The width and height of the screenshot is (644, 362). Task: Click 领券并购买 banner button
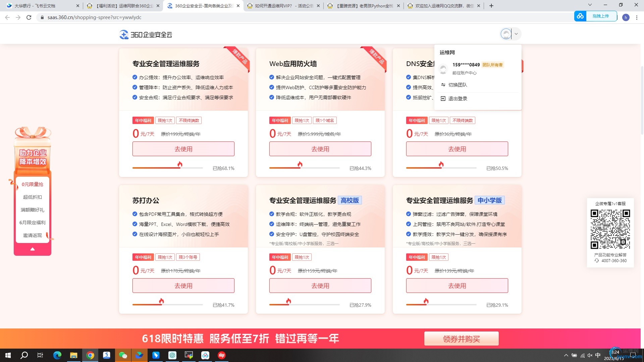point(461,339)
